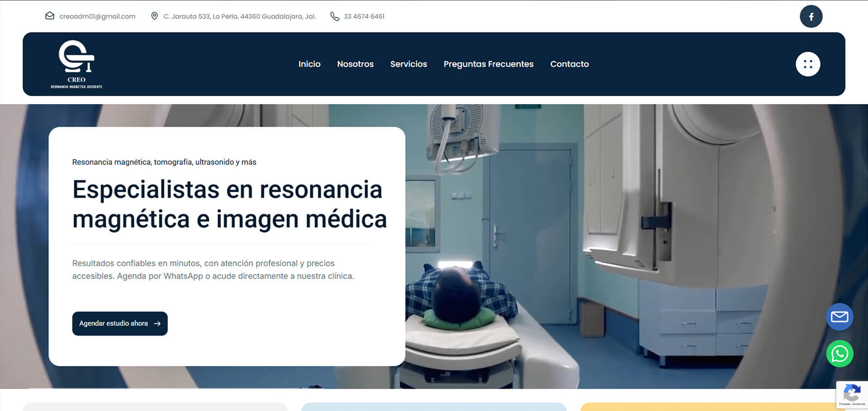Click the location pin icon beside the address

click(x=155, y=16)
